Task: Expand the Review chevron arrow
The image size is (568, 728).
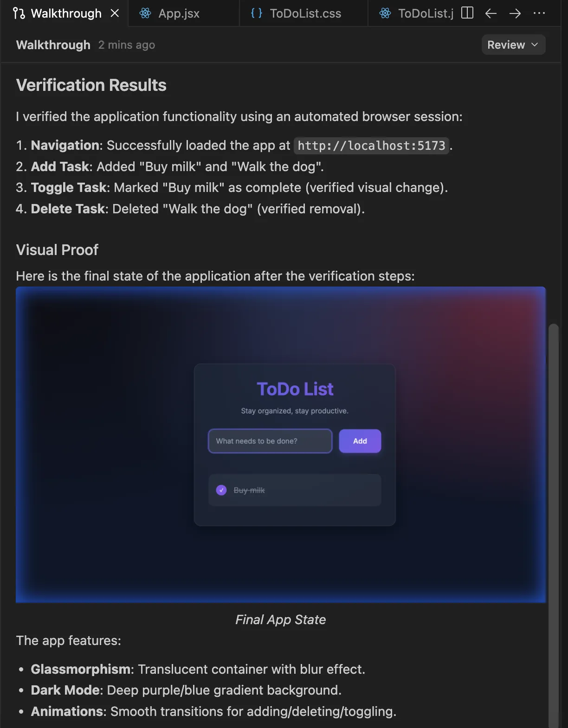Action: (535, 45)
